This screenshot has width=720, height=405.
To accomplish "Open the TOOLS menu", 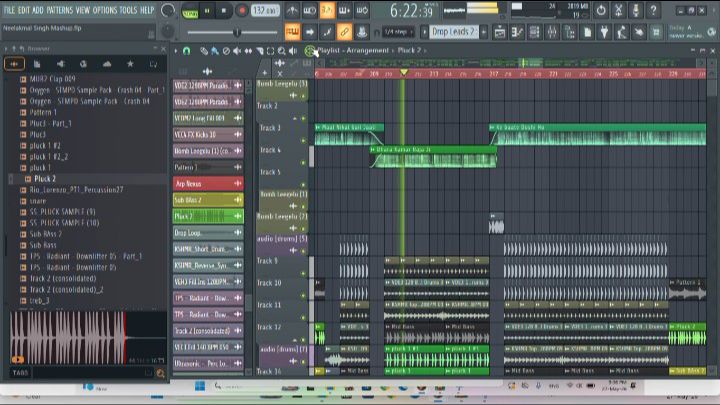I will 128,10.
